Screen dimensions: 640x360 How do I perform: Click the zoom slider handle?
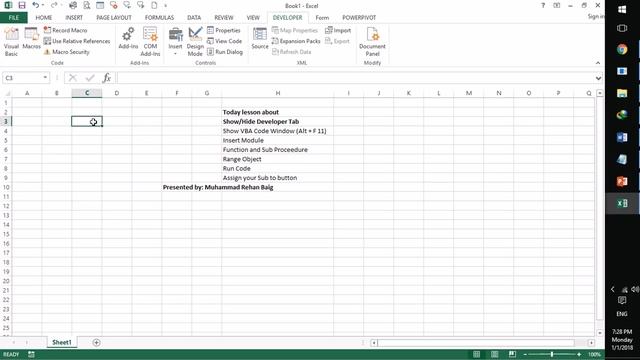[x=552, y=354]
